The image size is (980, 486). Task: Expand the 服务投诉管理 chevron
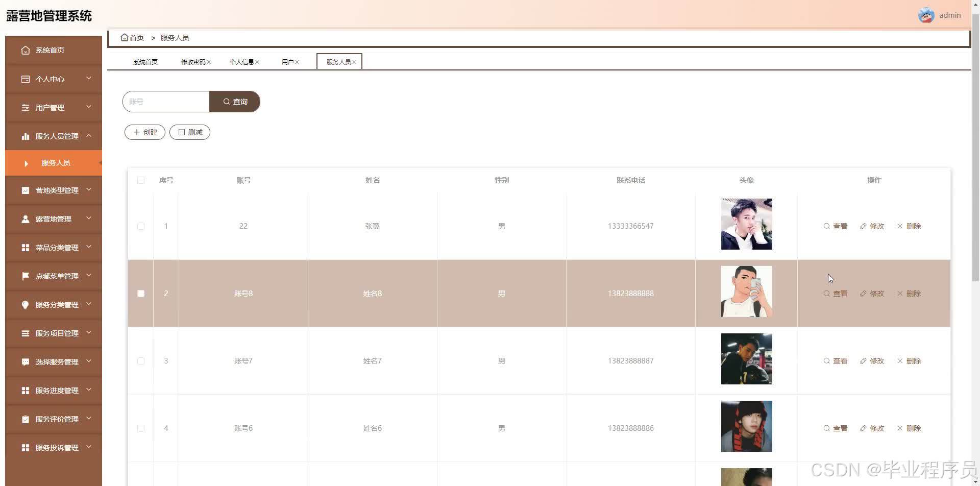(x=89, y=447)
